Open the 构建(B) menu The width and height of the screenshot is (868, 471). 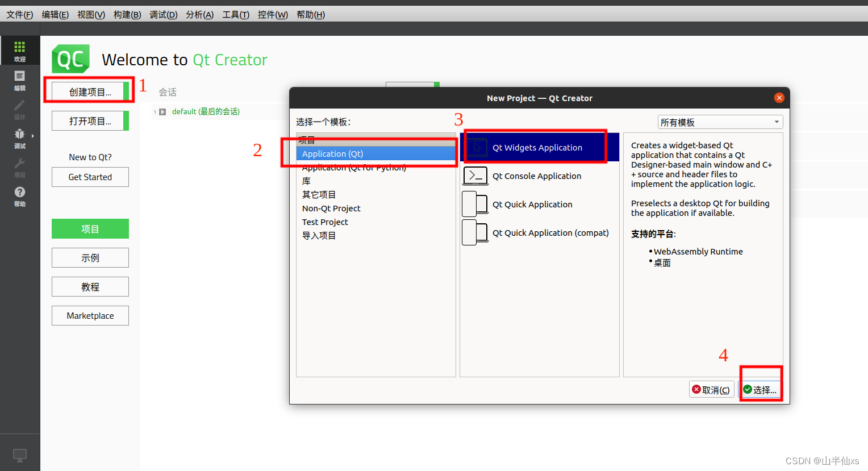coord(127,15)
